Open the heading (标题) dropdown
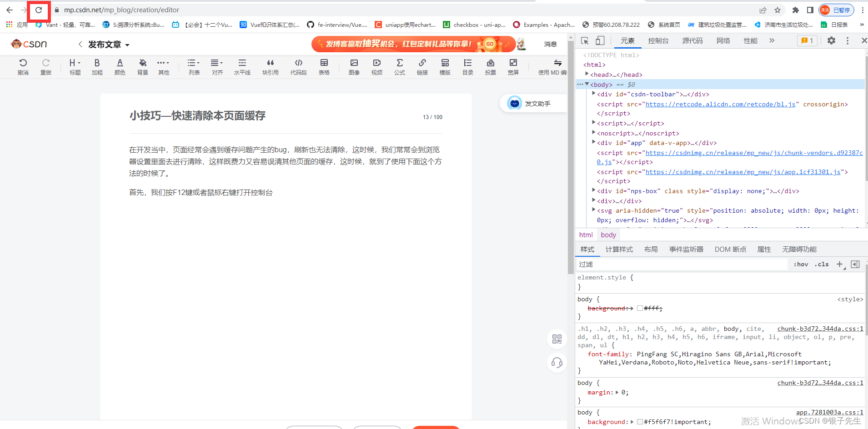This screenshot has height=429, width=868. click(75, 67)
